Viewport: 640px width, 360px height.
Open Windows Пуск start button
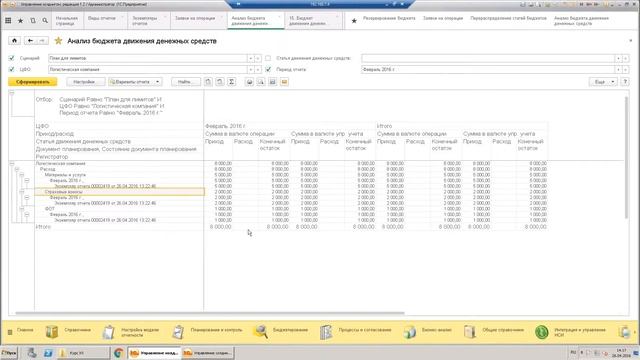point(9,353)
